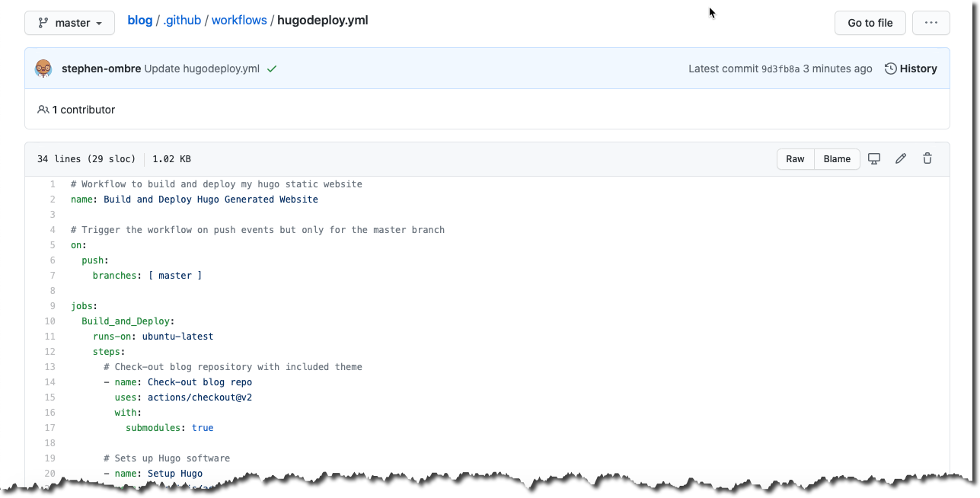The image size is (980, 498).
Task: View file History
Action: tap(911, 69)
